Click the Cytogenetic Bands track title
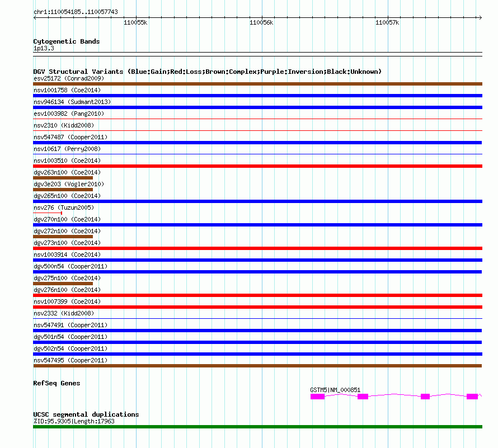Screen dimensions: 498x448 pos(67,41)
